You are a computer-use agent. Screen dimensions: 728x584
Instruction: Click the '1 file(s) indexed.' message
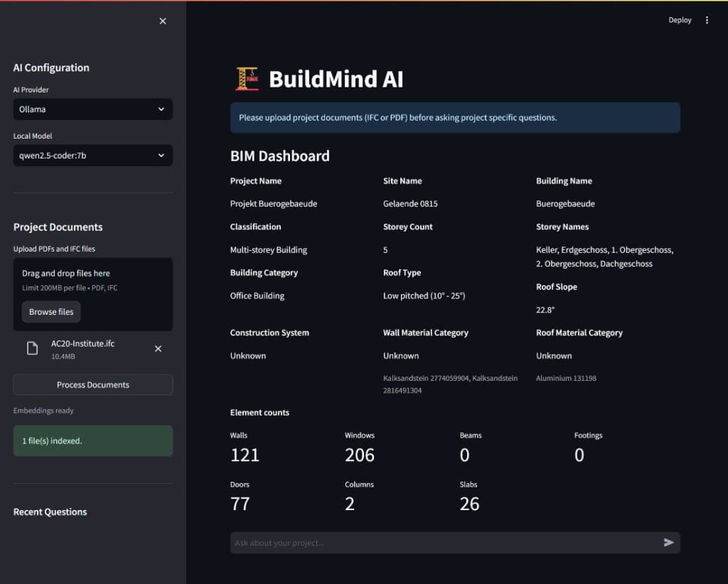tap(93, 440)
